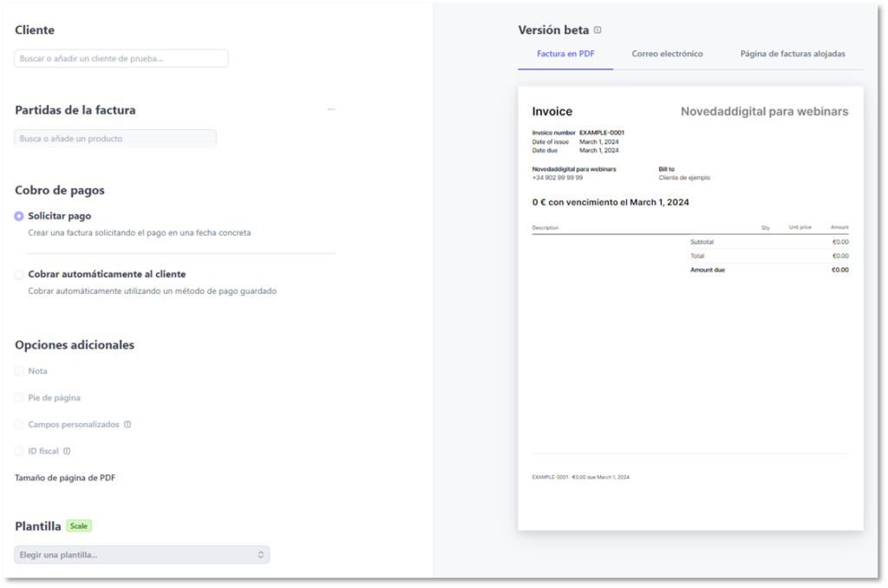Enable the Pie de página checkbox
This screenshot has width=888, height=588.
[19, 398]
